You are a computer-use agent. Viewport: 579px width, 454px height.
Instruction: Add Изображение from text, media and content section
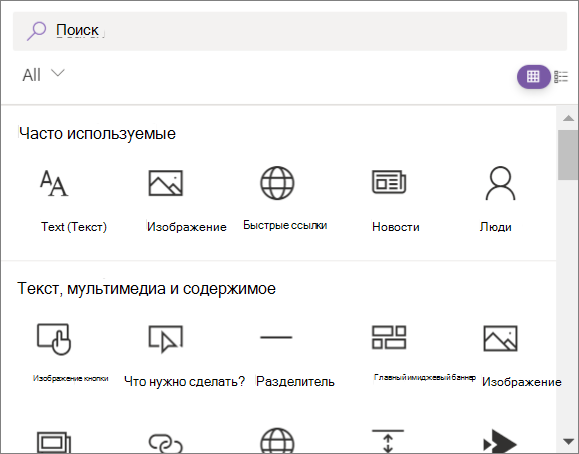pos(500,338)
